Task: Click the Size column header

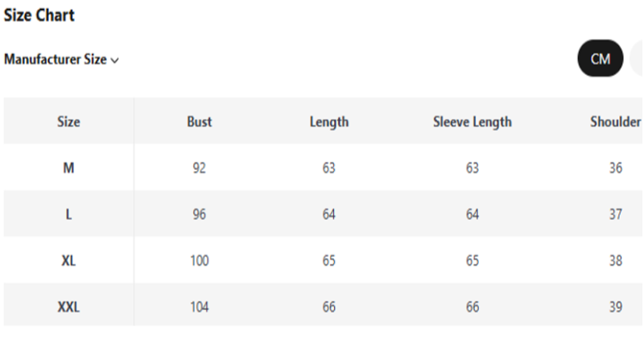Action: (x=68, y=121)
